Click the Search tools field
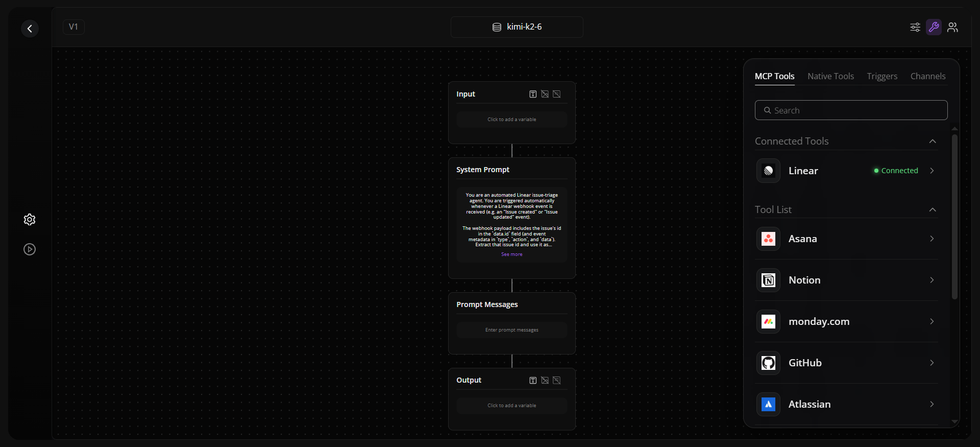 [x=851, y=110]
